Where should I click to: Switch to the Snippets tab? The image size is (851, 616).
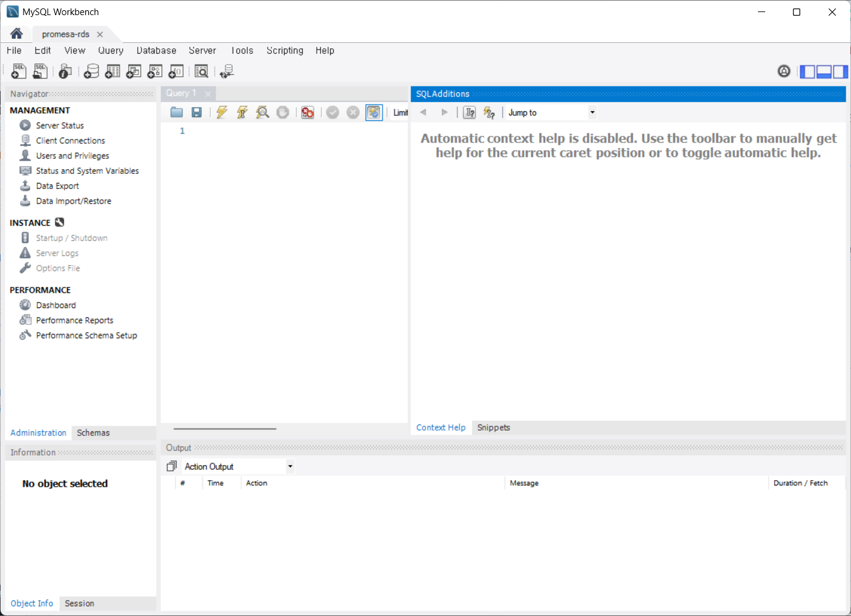click(494, 428)
